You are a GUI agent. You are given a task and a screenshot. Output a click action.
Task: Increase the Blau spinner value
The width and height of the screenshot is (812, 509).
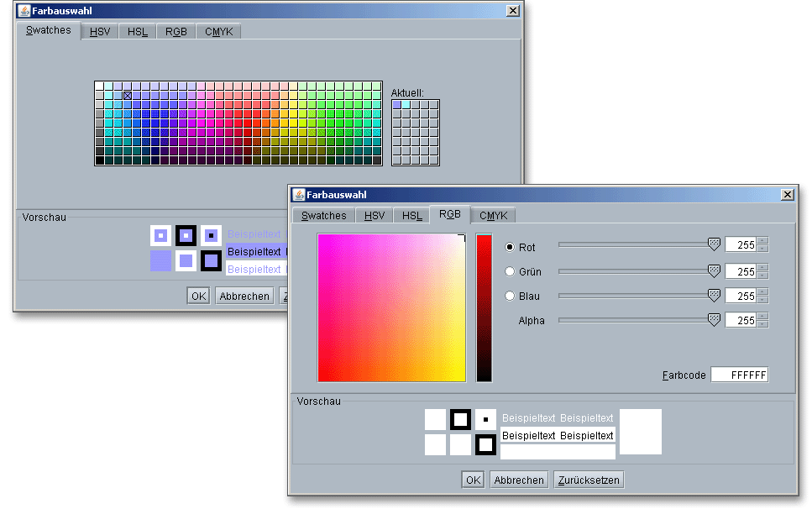click(x=762, y=291)
